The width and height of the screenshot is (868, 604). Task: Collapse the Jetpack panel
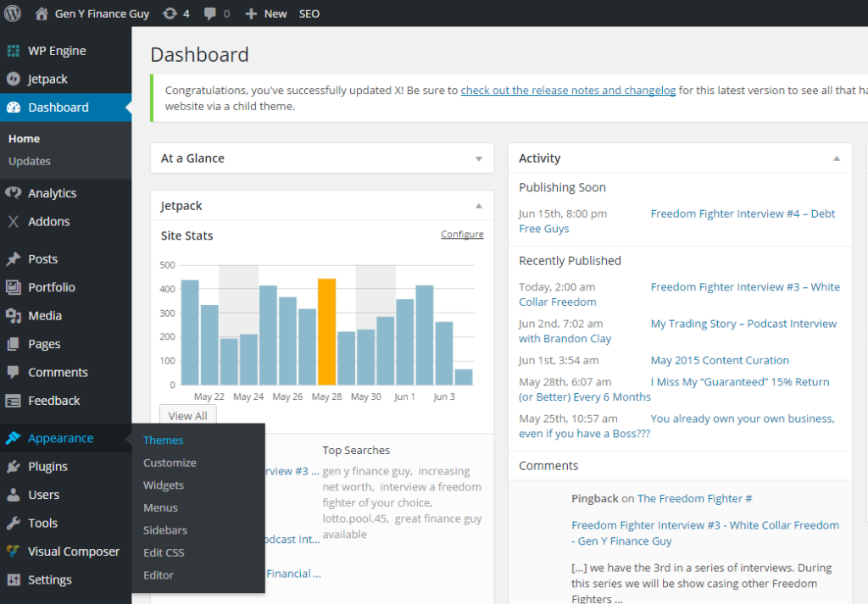(479, 206)
